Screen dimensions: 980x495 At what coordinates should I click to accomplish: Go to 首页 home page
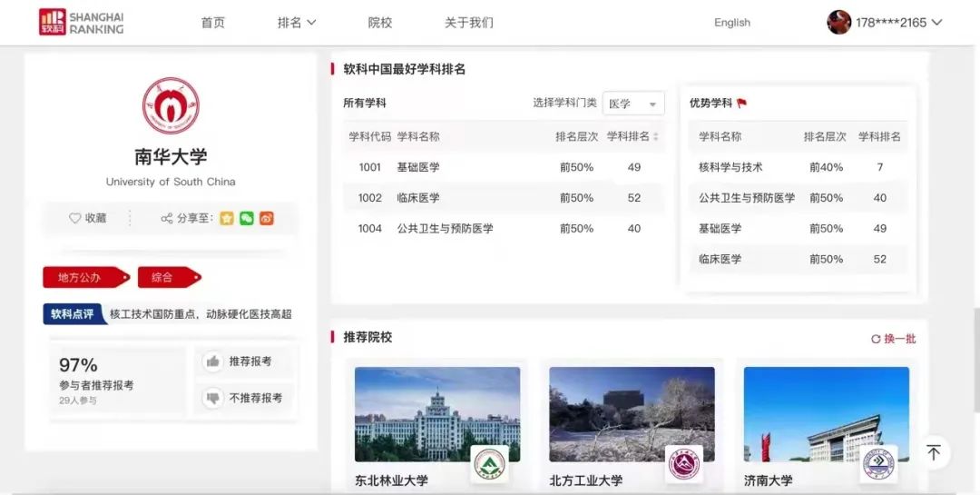click(213, 23)
